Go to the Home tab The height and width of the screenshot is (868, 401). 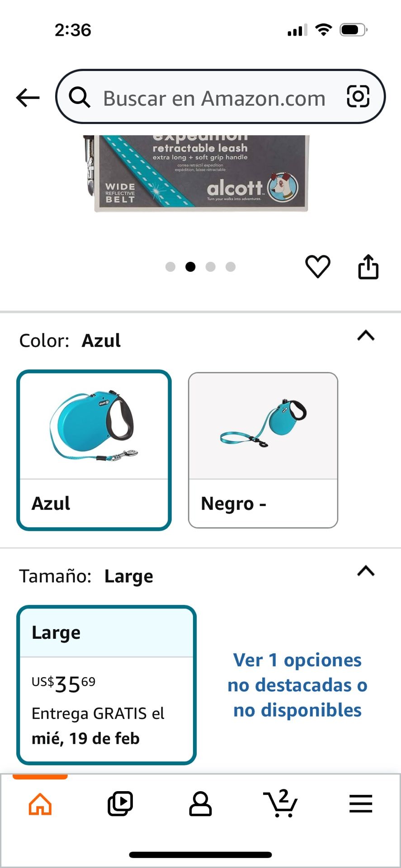pyautogui.click(x=40, y=804)
